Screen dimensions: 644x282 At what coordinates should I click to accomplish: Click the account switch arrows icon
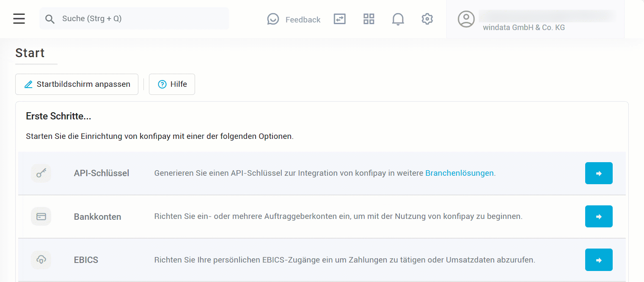point(339,19)
